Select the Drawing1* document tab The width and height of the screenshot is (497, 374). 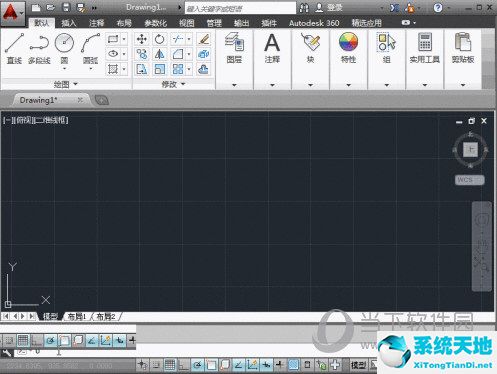[38, 100]
